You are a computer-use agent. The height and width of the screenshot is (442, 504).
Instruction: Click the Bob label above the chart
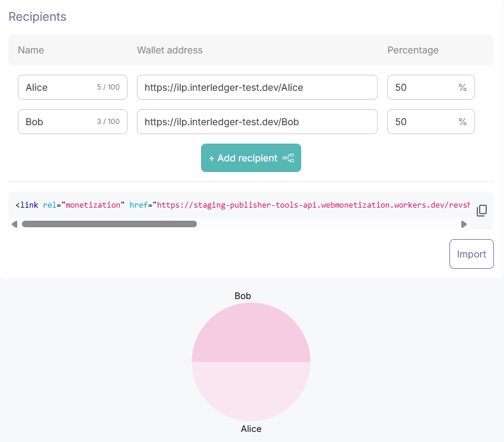click(243, 296)
